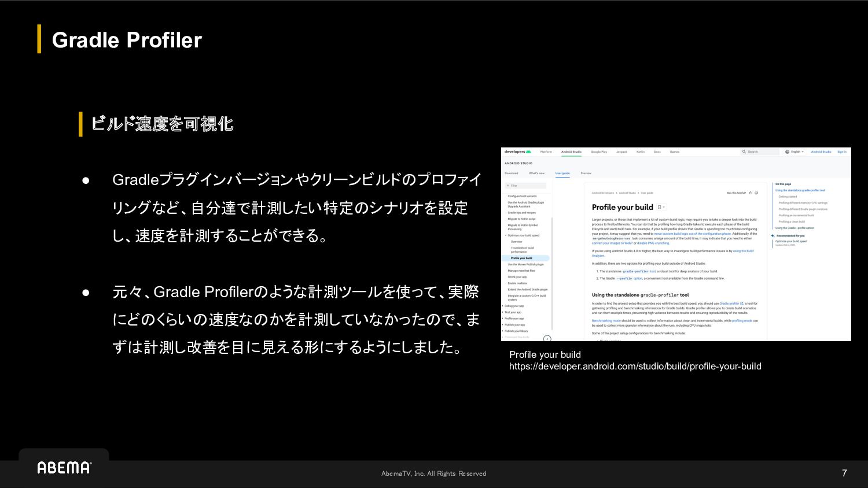Open Extend the Android Gradle plugin in sidebar
Screen dimensions: 868x488
(x=528, y=290)
